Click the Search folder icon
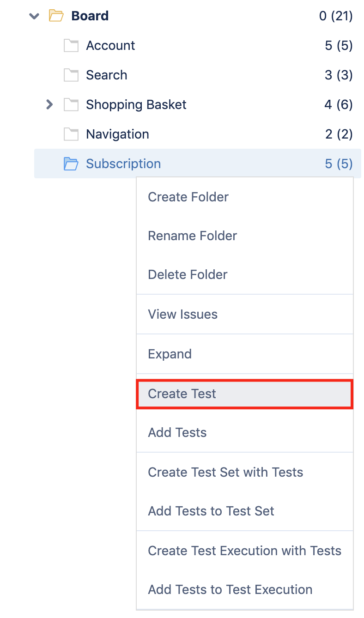Screen dimensions: 364x618 click(71, 75)
